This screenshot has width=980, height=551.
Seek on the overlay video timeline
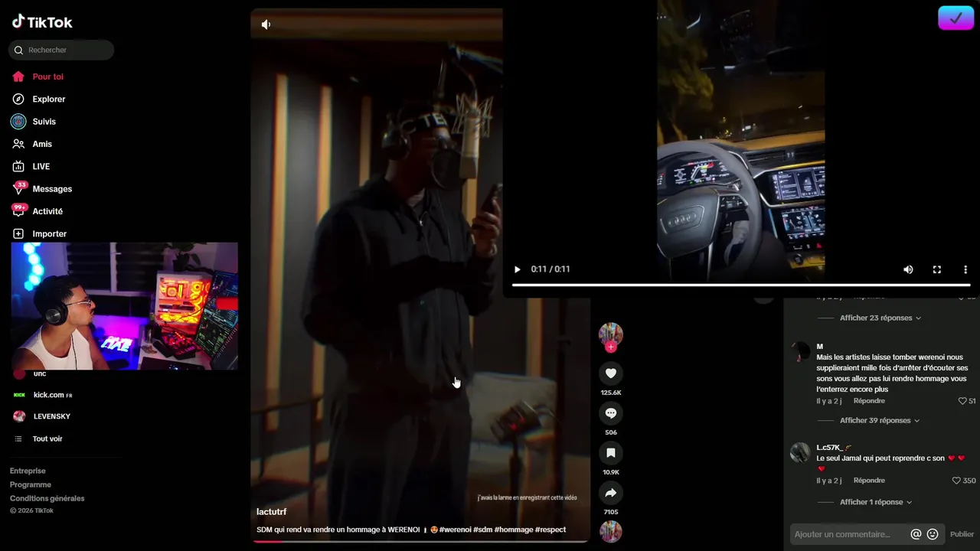coord(741,285)
